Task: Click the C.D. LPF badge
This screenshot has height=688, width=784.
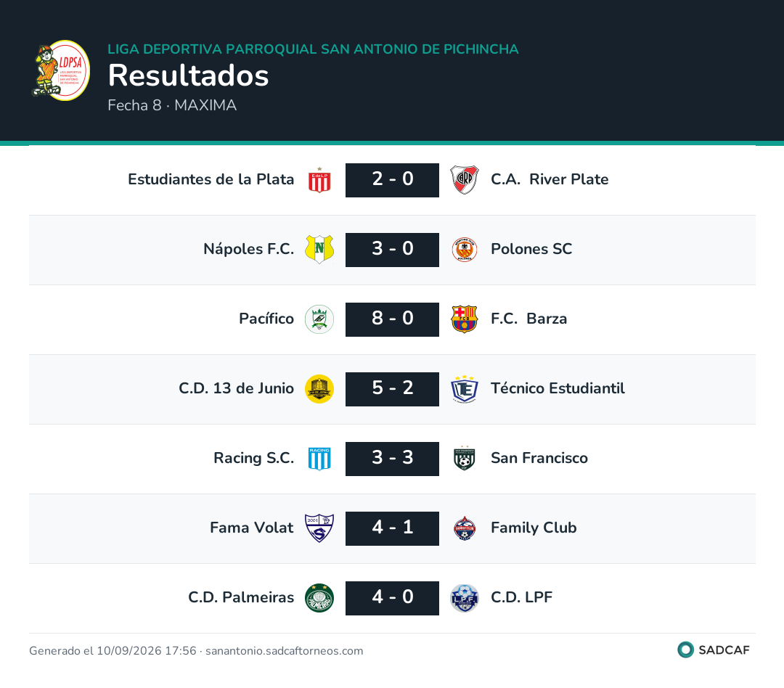Action: point(465,598)
